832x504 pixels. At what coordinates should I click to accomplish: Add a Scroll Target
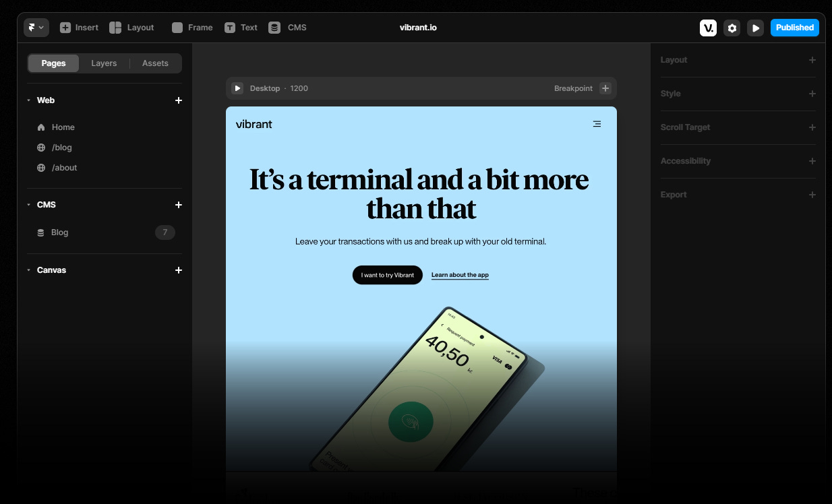(x=812, y=127)
